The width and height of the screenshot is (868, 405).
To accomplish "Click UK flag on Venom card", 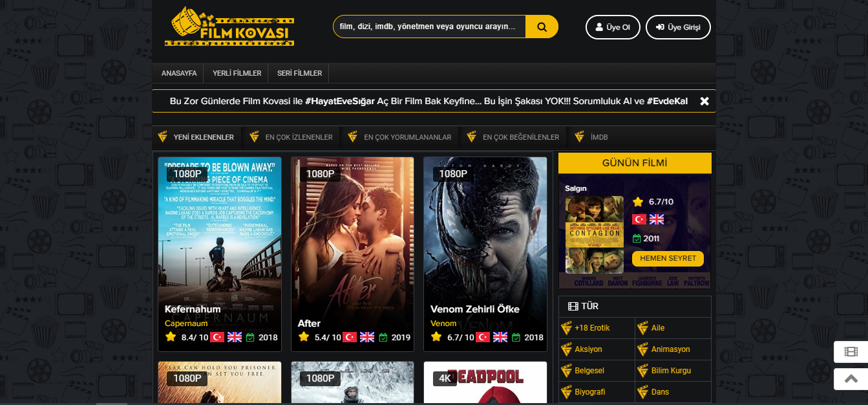I will (500, 337).
